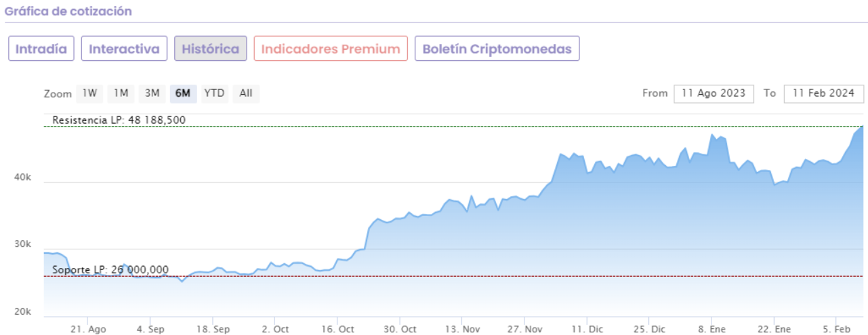Screen dimensions: 868x335
Task: Open Indicadores Premium
Action: click(331, 49)
